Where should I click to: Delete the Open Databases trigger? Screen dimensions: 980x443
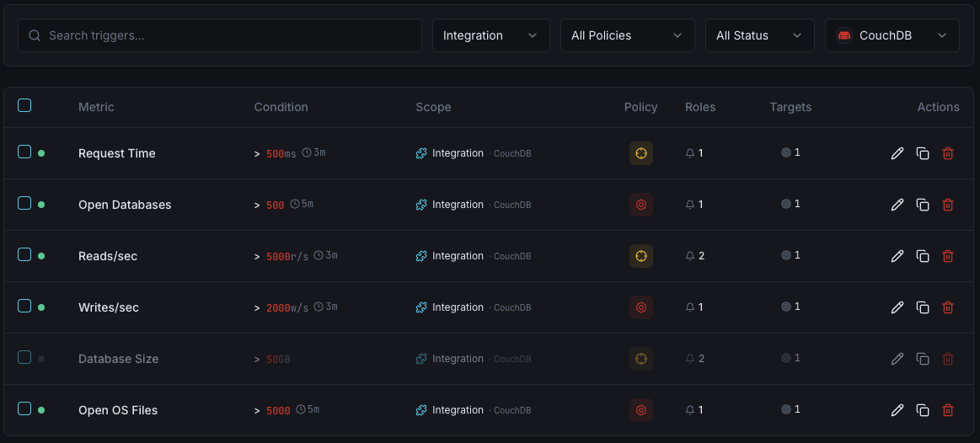[947, 205]
